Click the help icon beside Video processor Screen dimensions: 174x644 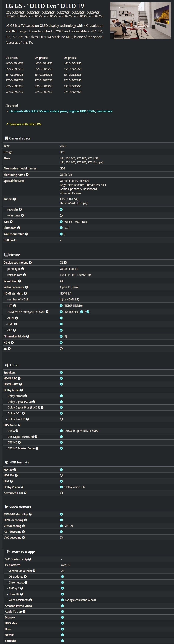(27, 287)
